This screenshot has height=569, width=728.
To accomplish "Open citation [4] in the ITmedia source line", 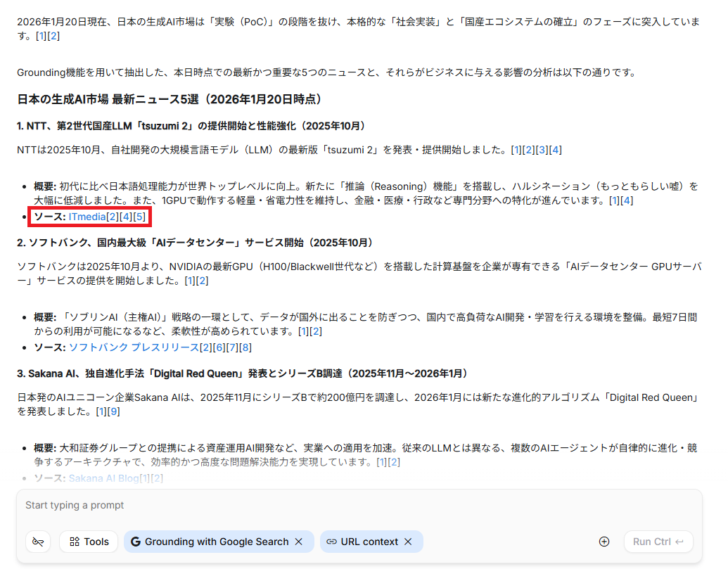I will click(126, 217).
